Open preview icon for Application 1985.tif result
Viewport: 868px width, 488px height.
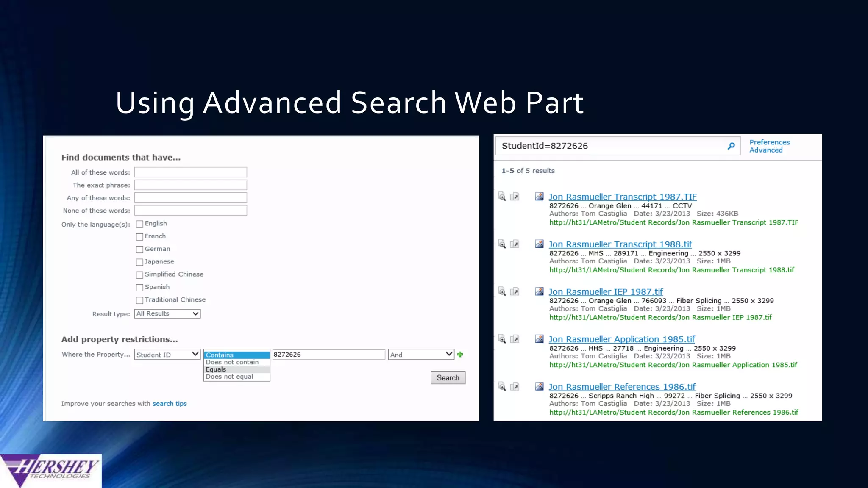(502, 339)
